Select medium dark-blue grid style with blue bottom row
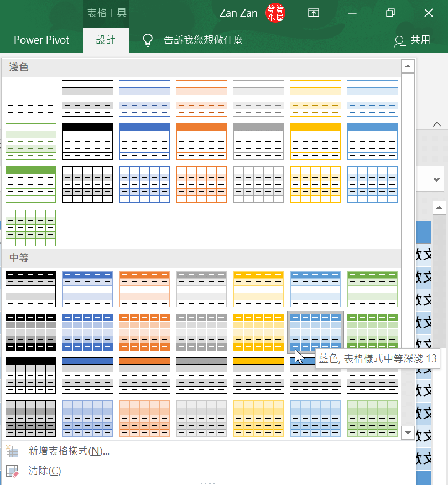The height and width of the screenshot is (485, 448). 87,332
